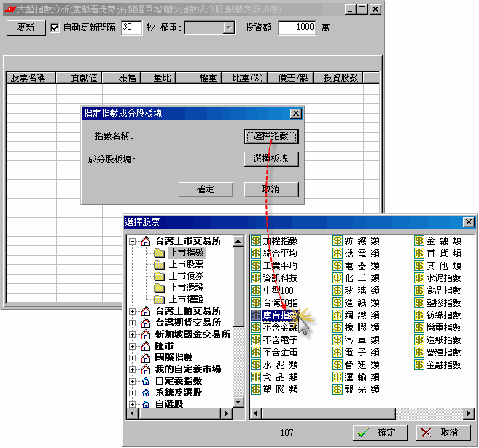Open the 權重 dropdown list
This screenshot has width=479, height=448.
click(228, 28)
